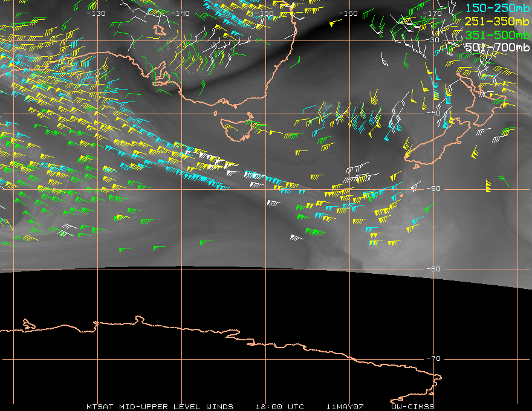Screen dimensions: 532x411
Task: Click the -70 latitude label
Action: click(433, 358)
